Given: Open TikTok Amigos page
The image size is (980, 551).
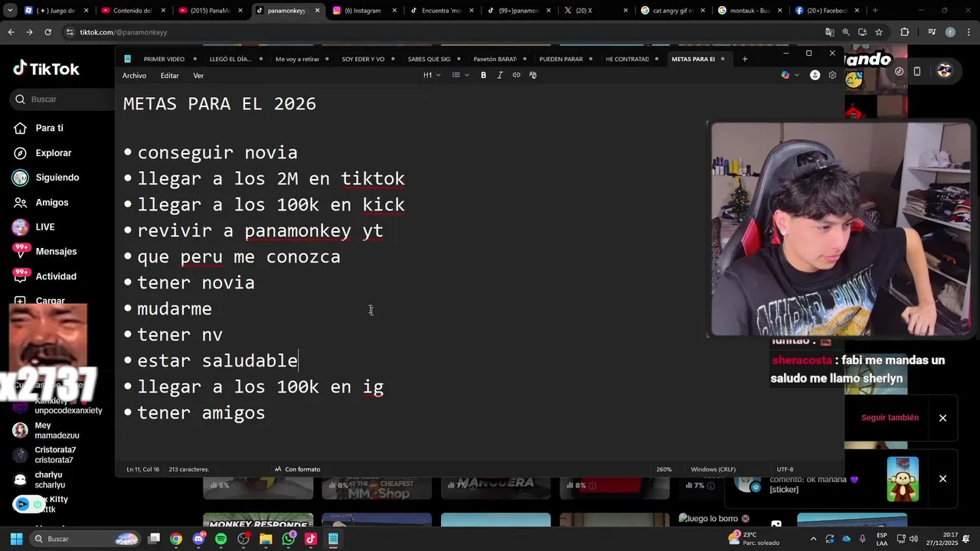Looking at the screenshot, I should [x=51, y=202].
